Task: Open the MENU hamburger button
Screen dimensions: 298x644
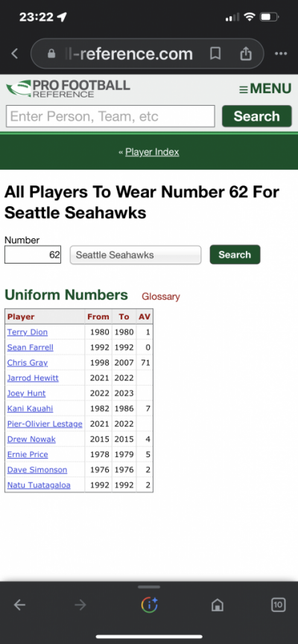Action: tap(265, 89)
